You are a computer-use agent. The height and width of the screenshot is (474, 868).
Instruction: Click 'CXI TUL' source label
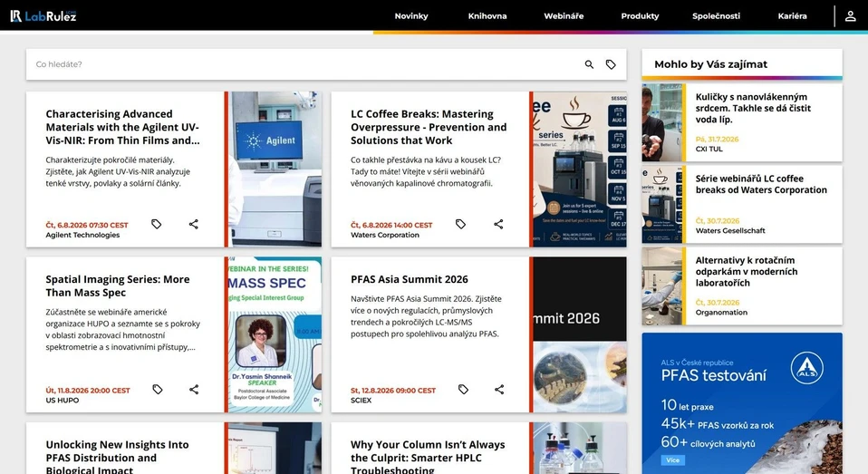tap(709, 149)
